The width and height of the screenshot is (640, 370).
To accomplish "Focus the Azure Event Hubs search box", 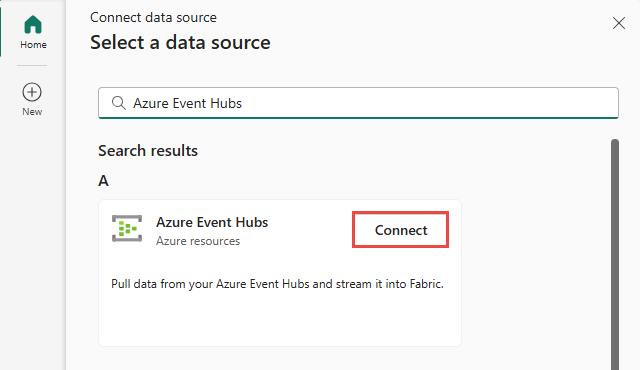I will point(358,103).
